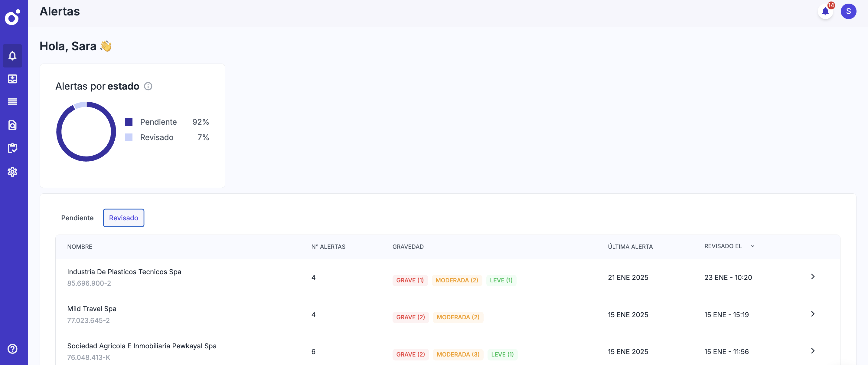The image size is (868, 365).
Task: Switch to the Pendiente tab
Action: [77, 218]
